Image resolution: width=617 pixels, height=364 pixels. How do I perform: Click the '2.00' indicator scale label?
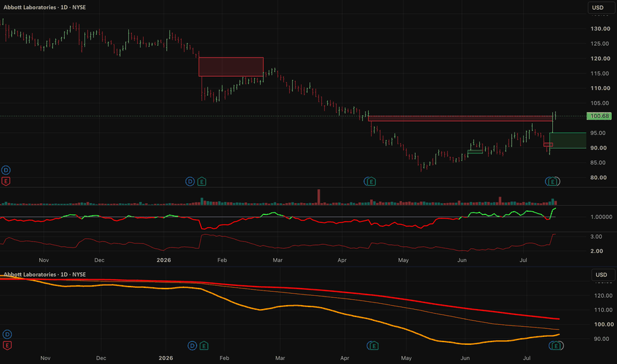click(596, 251)
